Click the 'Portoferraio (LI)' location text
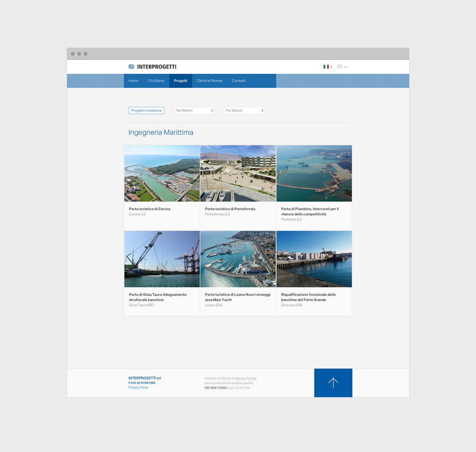Screen dimensions: 476x452 click(217, 214)
